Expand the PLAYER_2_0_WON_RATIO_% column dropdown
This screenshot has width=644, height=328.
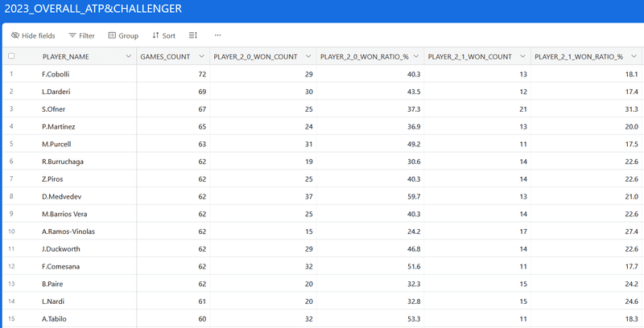(x=416, y=56)
